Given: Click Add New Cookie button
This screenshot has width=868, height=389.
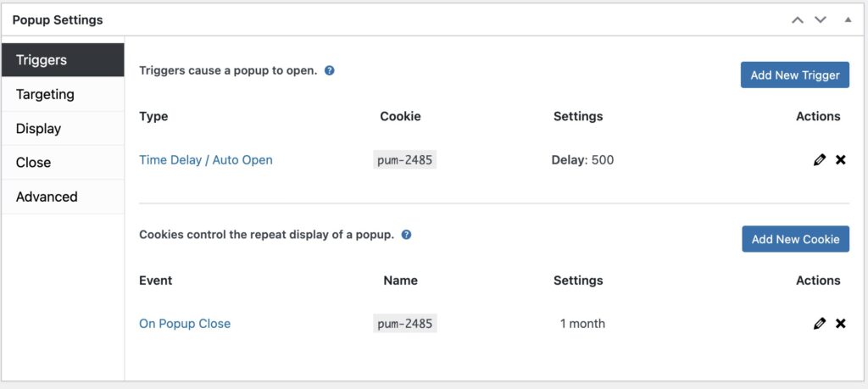Looking at the screenshot, I should (795, 239).
